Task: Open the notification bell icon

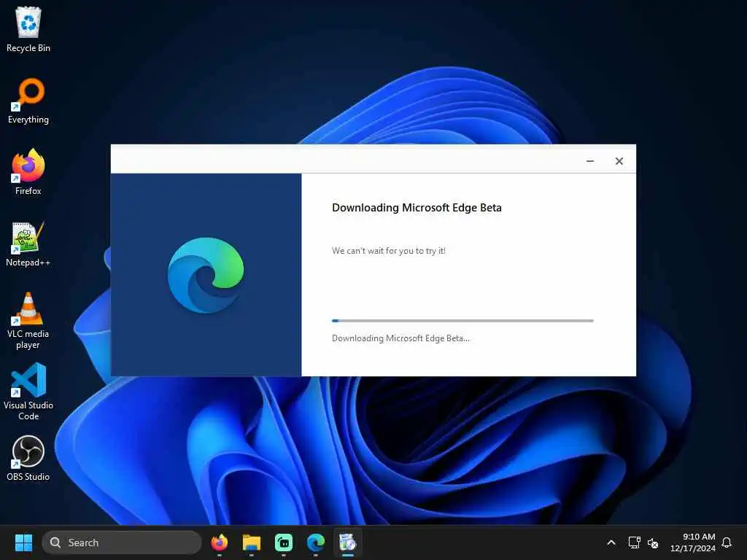Action: coord(727,542)
